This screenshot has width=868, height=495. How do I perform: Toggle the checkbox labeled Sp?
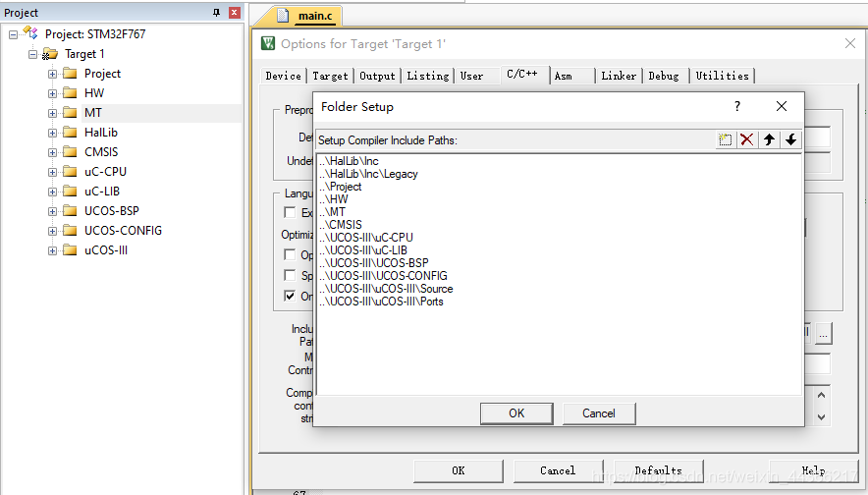point(290,275)
